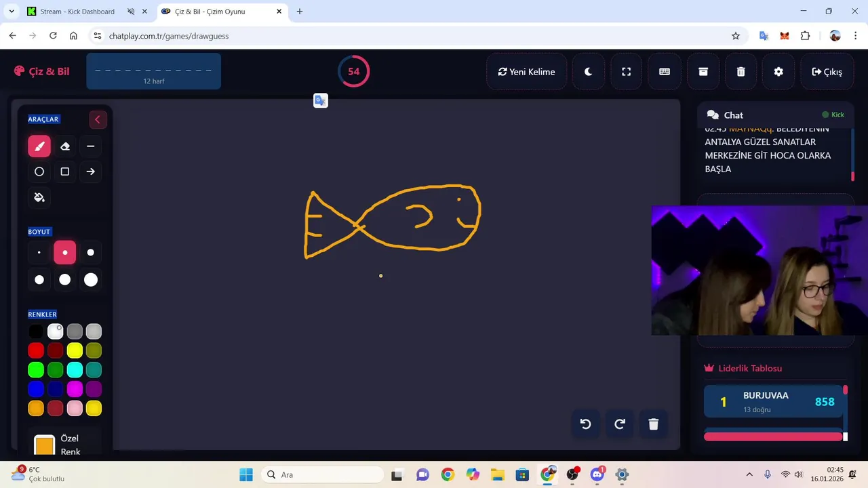Click the Çıkış exit button

(x=827, y=72)
